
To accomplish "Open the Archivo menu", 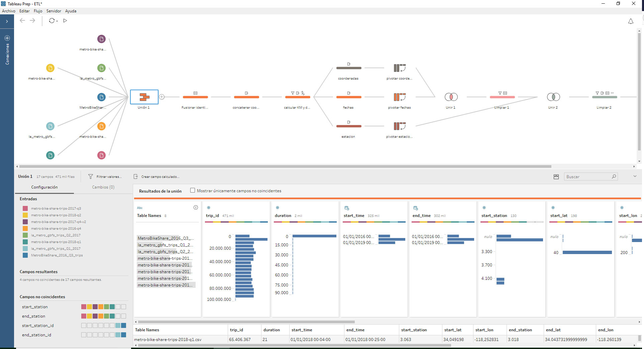I will click(9, 11).
